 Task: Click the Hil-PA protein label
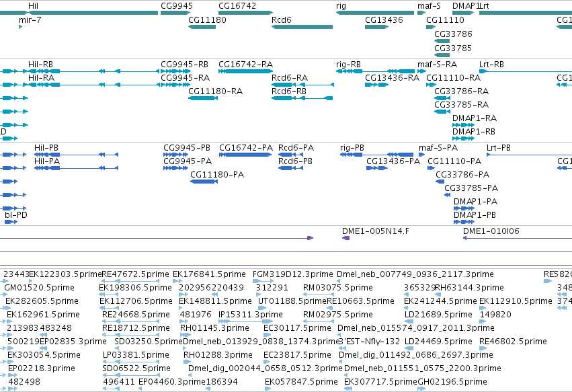[46, 161]
